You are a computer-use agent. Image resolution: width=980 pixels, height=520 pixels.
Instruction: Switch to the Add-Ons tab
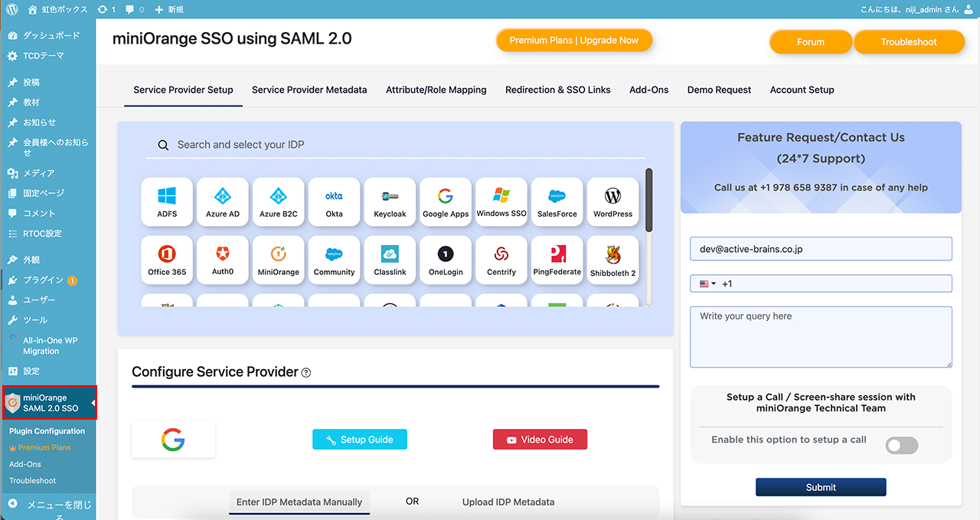649,90
